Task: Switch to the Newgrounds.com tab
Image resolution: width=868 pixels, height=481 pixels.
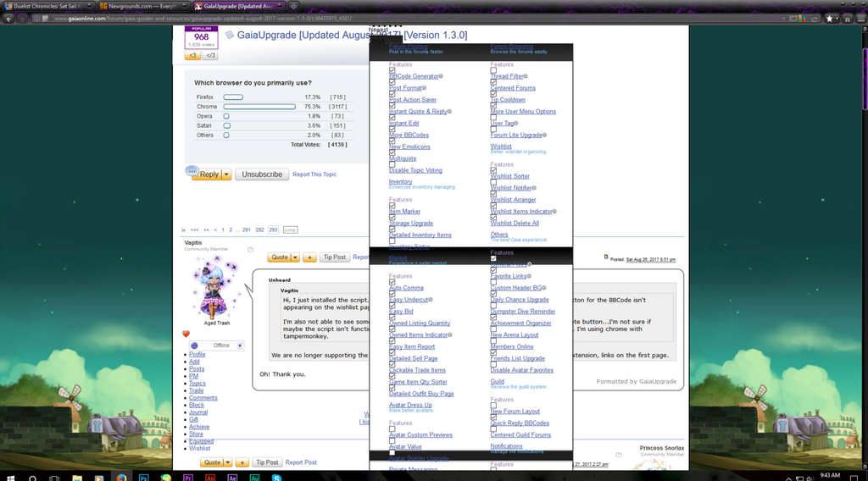Action: tap(142, 6)
